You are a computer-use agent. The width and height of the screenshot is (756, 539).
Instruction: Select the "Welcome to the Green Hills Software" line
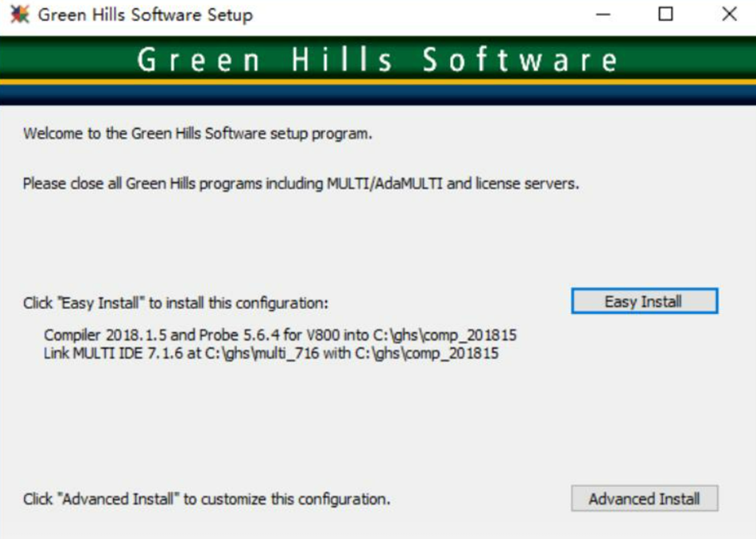pos(198,133)
